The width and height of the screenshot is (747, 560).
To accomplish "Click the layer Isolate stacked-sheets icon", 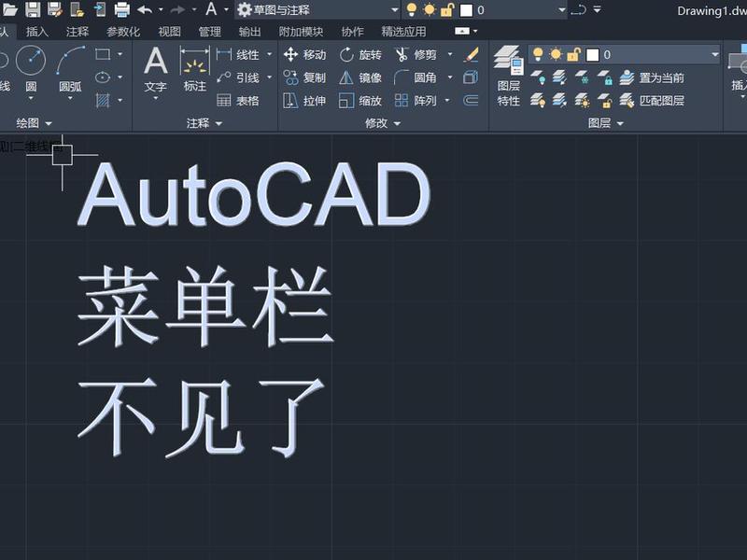I will (x=559, y=77).
